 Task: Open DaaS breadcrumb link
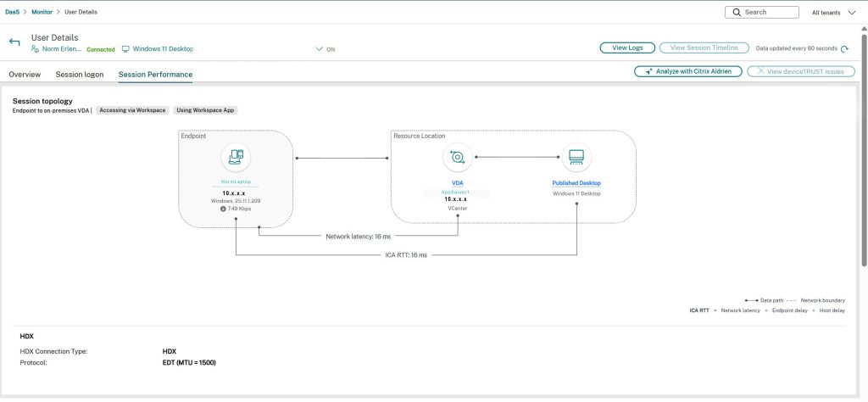(x=12, y=12)
